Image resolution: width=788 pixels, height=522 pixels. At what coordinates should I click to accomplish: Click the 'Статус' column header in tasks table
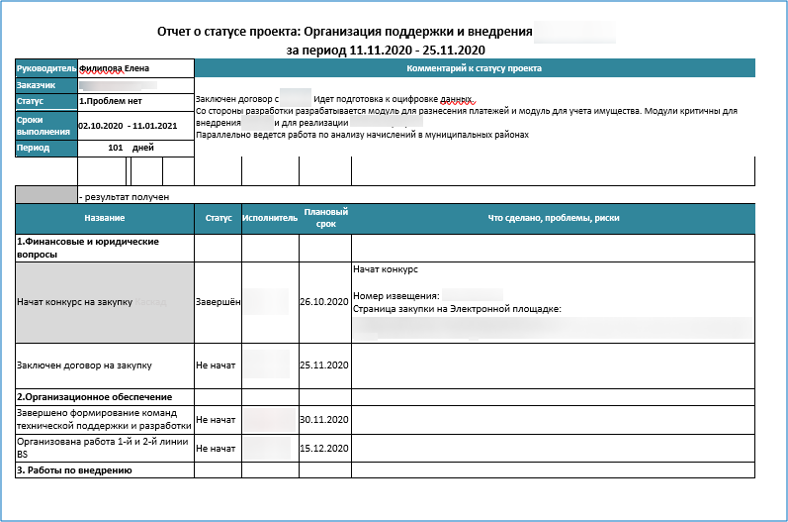pos(218,219)
